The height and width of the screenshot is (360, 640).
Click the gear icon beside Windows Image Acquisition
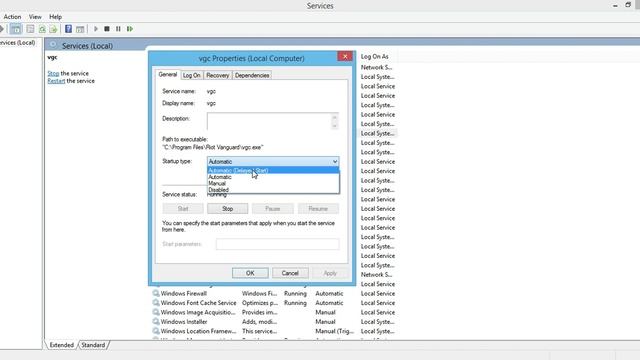pyautogui.click(x=156, y=312)
